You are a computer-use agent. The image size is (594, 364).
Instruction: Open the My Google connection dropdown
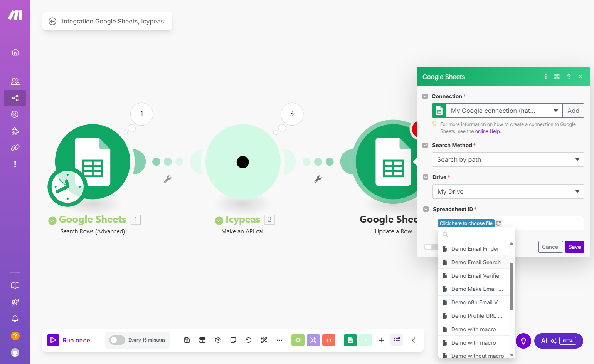pos(504,111)
